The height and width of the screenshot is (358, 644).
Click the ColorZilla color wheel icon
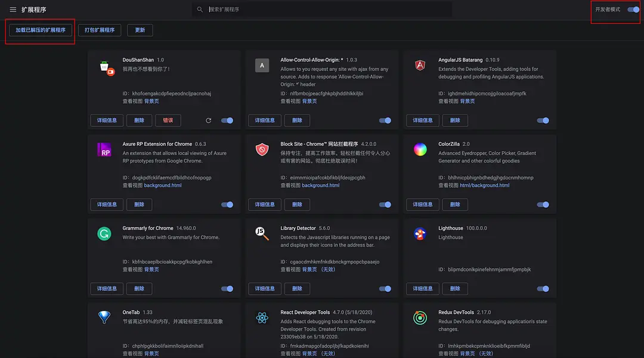click(x=420, y=150)
